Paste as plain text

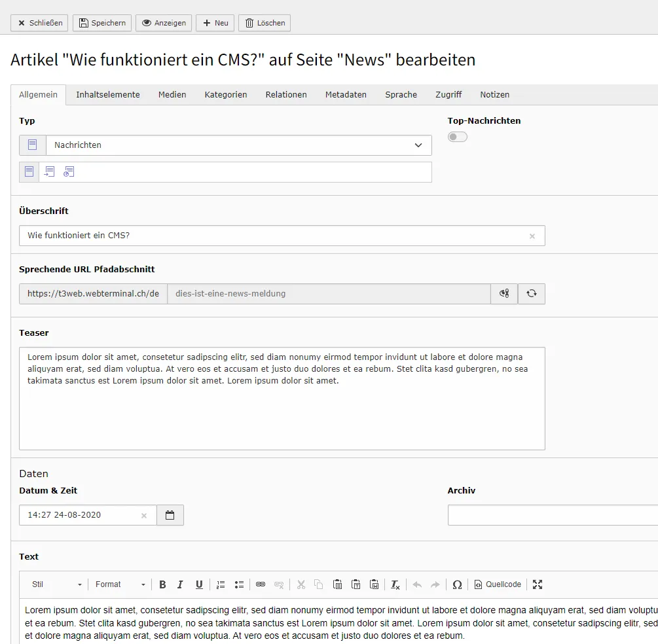[x=356, y=584]
